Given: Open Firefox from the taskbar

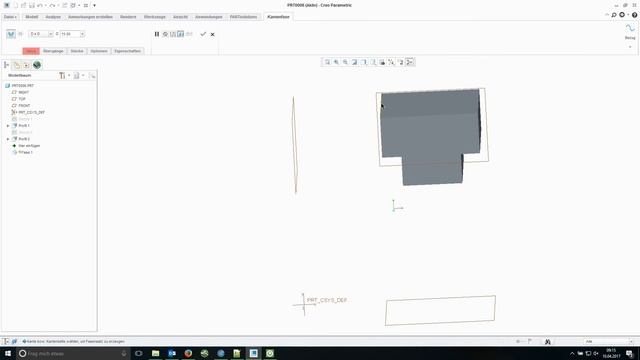Looking at the screenshot, I should (188, 353).
